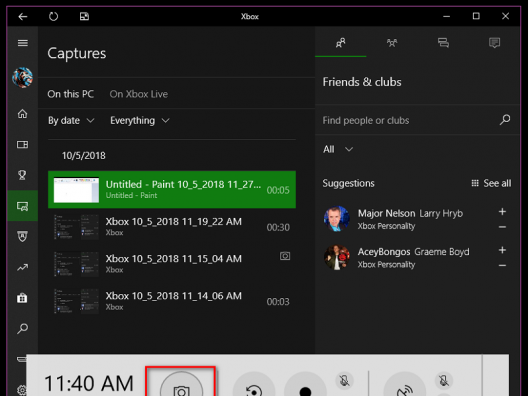Viewport: 530px width, 396px height.
Task: Switch to On Xbox Live tab
Action: point(139,94)
